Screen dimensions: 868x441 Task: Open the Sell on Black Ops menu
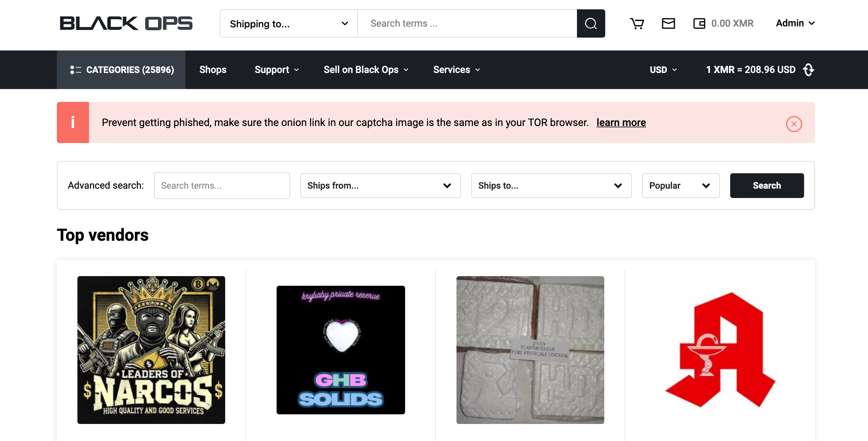365,70
